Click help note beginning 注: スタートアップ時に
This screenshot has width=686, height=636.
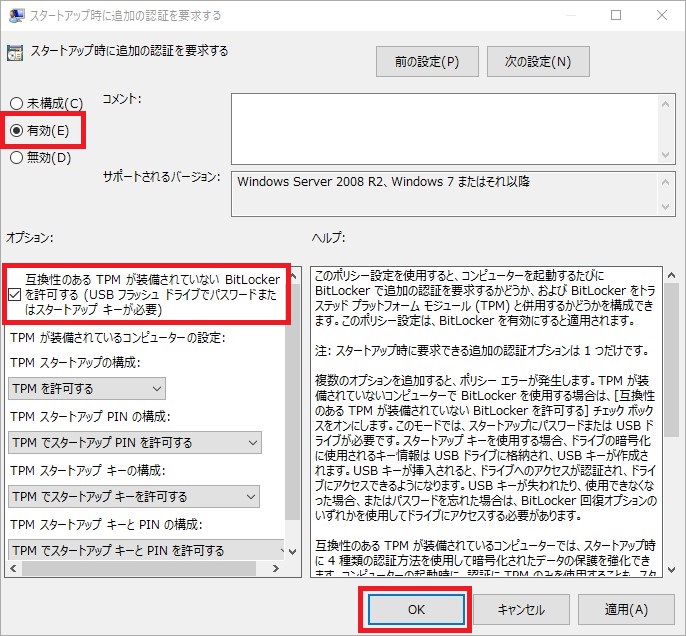[482, 350]
